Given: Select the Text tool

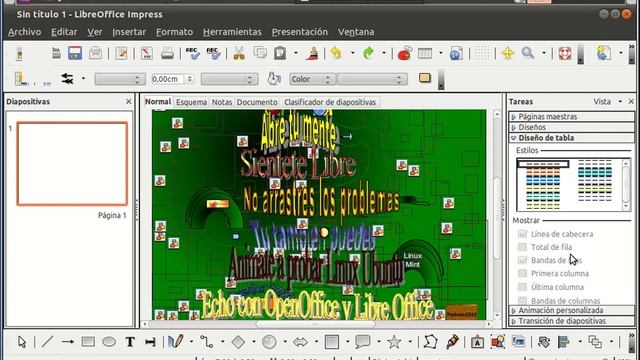Looking at the screenshot, I should [x=130, y=342].
